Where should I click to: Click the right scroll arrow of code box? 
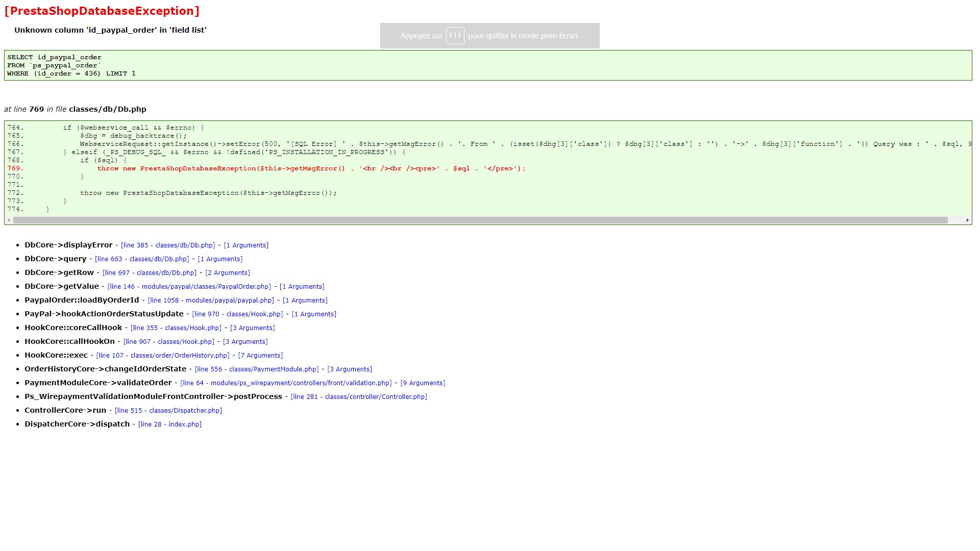click(967, 220)
